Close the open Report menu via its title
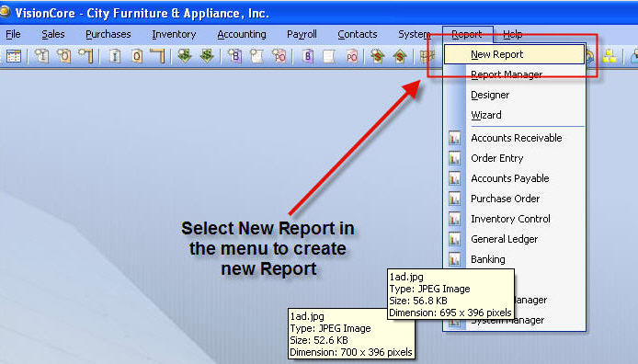This screenshot has height=364, width=638. coord(467,34)
